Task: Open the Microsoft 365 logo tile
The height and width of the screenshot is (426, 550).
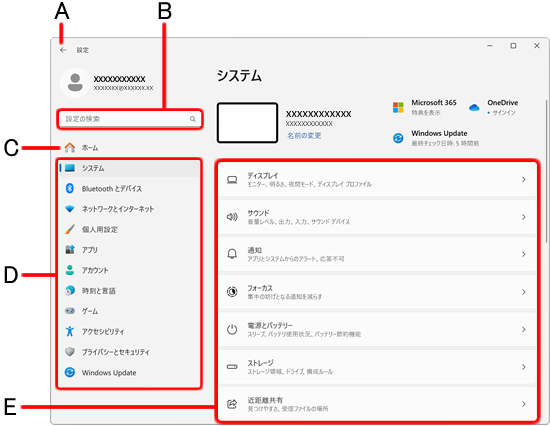Action: tap(398, 107)
